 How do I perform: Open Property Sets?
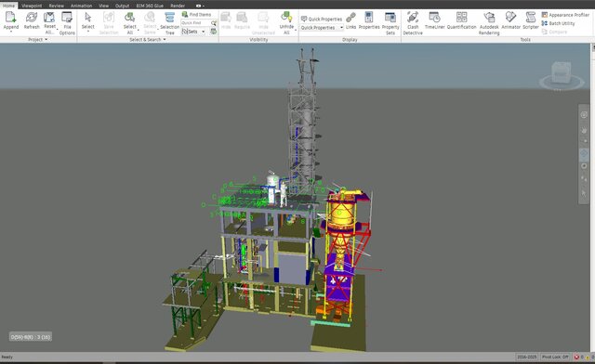(x=390, y=23)
